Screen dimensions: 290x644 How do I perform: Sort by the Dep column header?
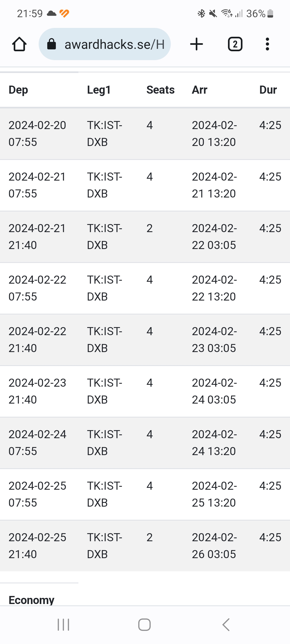18,90
